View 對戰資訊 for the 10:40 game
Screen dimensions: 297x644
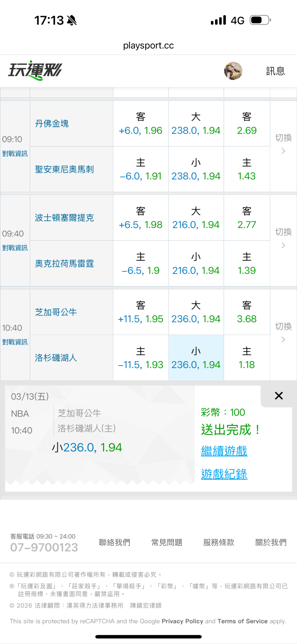pos(15,342)
